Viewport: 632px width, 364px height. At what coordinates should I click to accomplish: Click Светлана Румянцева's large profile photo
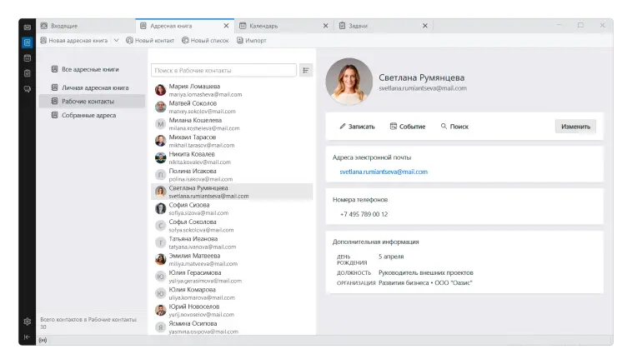tap(349, 82)
